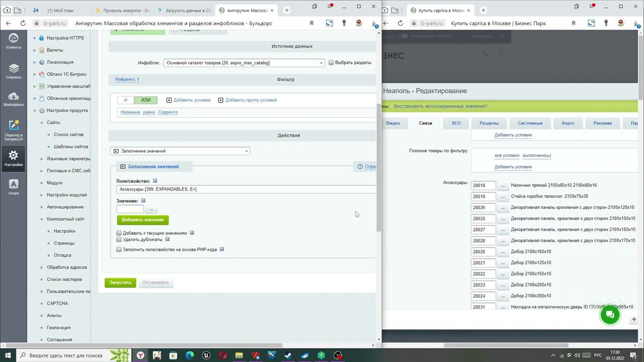Screen dimensions: 644x362
Task: Click the Добавить группу условий link
Action: (x=251, y=100)
